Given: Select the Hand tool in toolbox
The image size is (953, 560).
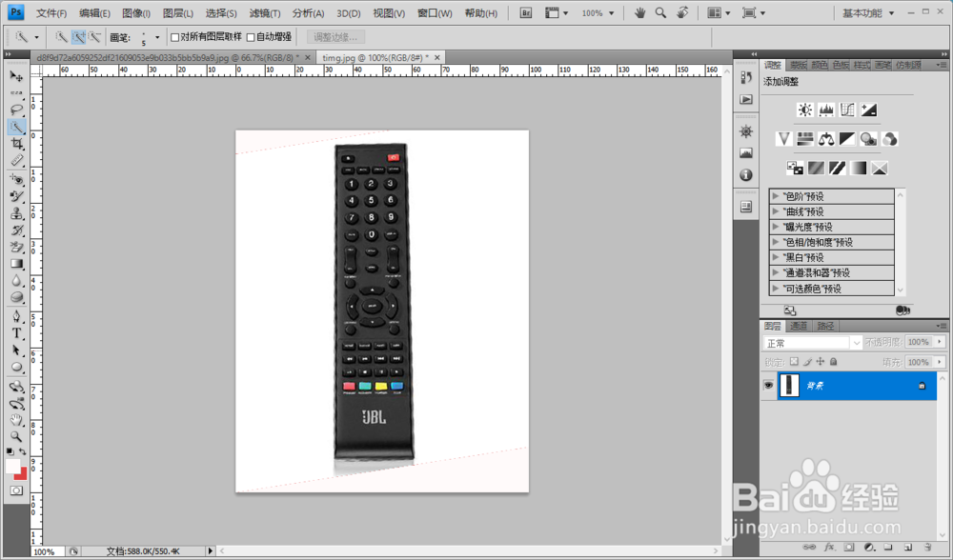Looking at the screenshot, I should [16, 420].
